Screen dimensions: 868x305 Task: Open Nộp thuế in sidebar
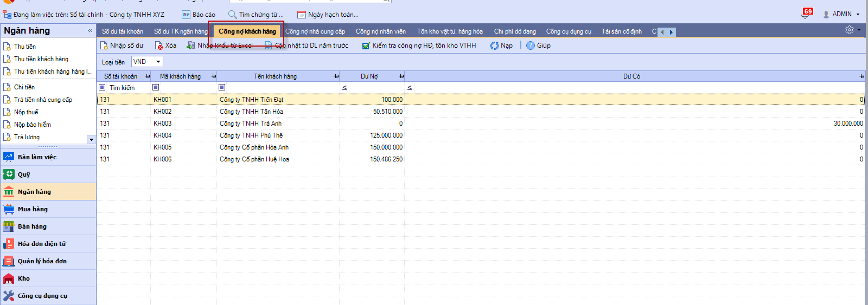[x=26, y=112]
